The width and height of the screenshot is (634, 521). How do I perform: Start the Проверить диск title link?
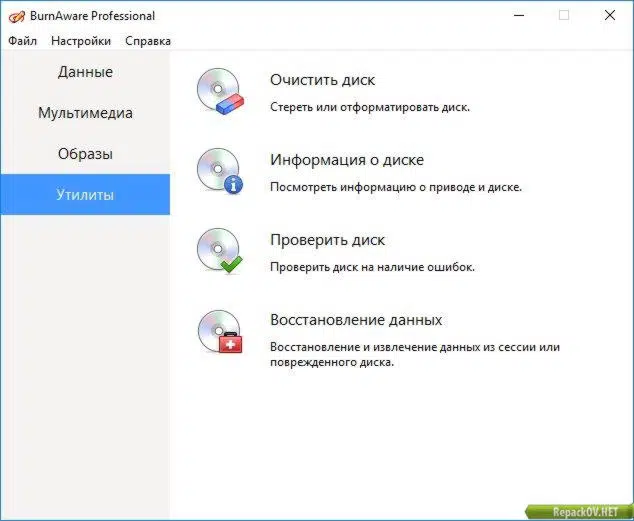328,240
